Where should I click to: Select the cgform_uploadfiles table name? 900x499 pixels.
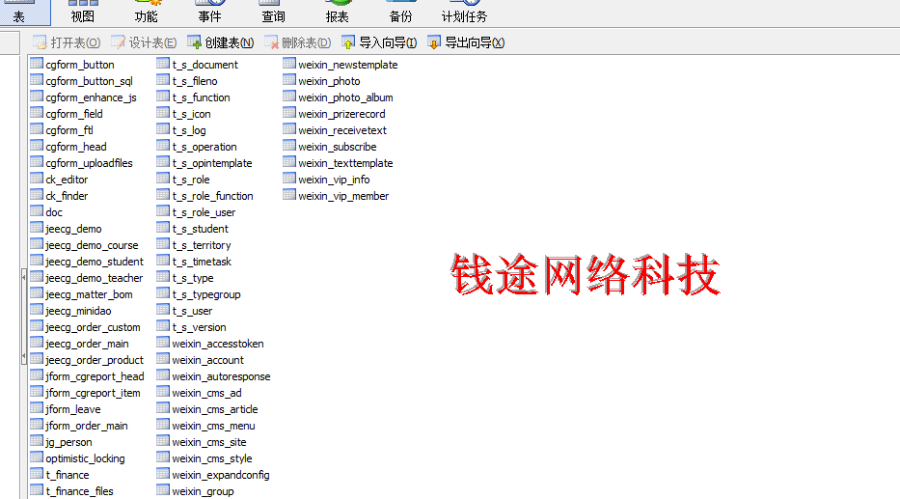click(89, 164)
